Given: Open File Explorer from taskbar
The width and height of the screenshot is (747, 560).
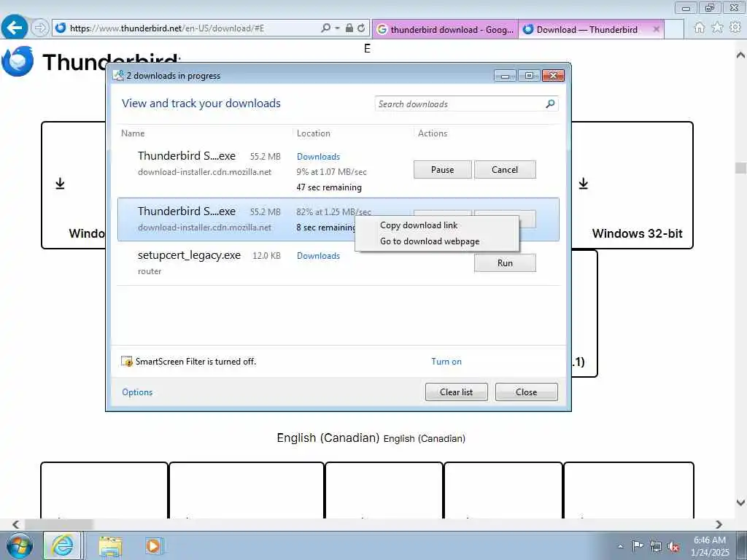Looking at the screenshot, I should (x=111, y=545).
